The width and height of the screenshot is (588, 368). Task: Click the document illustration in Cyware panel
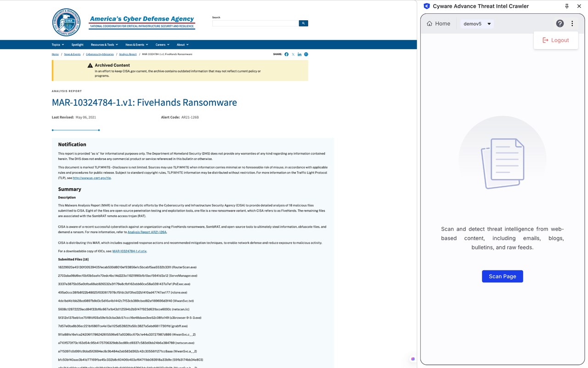point(503,163)
